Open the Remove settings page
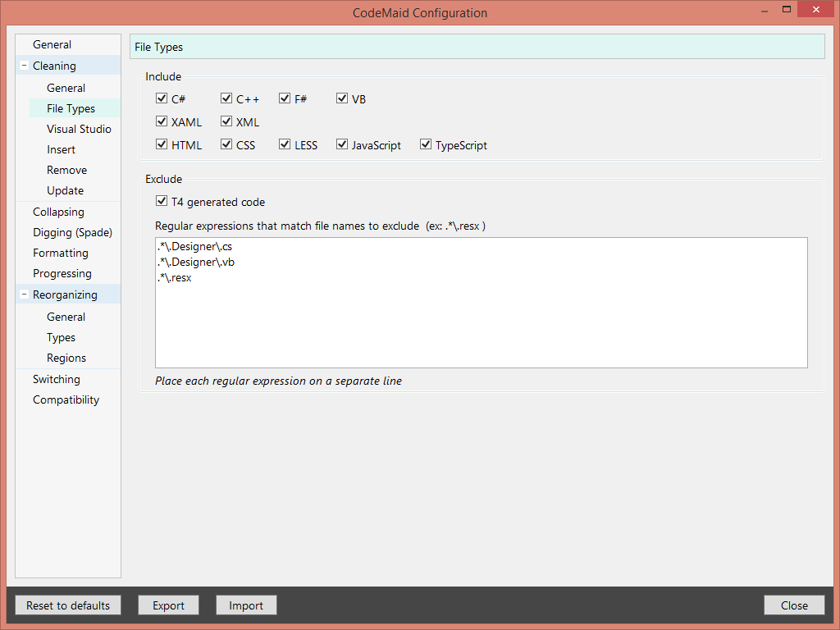 tap(66, 170)
